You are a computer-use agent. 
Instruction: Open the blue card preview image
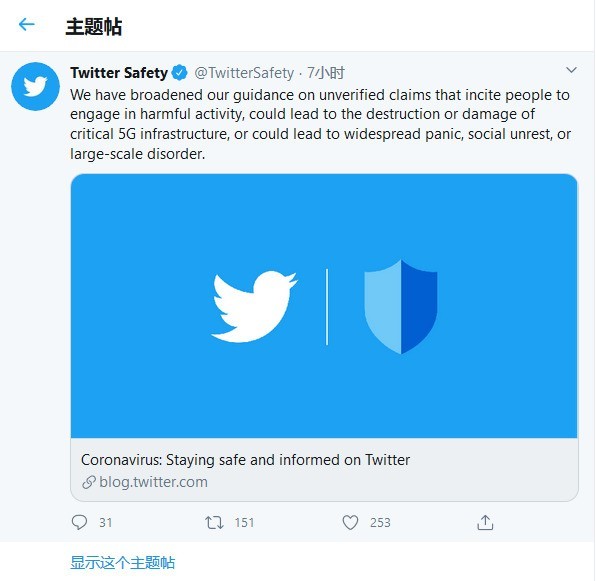(x=324, y=306)
